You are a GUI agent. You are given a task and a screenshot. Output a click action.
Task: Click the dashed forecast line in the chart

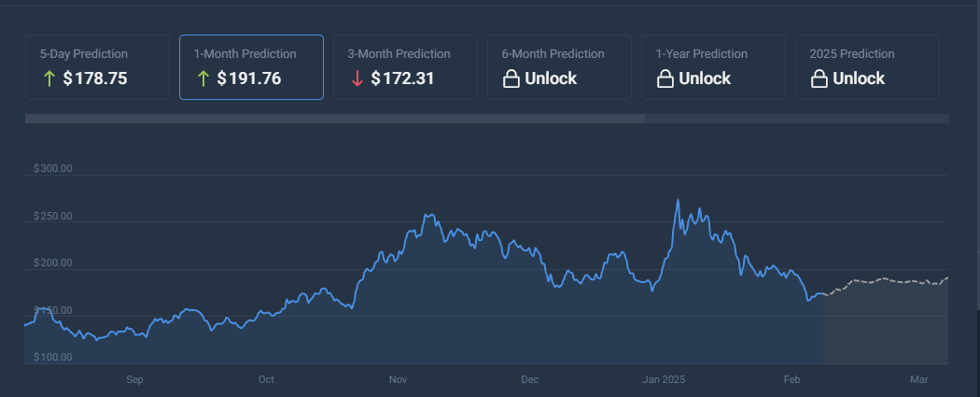(x=887, y=281)
